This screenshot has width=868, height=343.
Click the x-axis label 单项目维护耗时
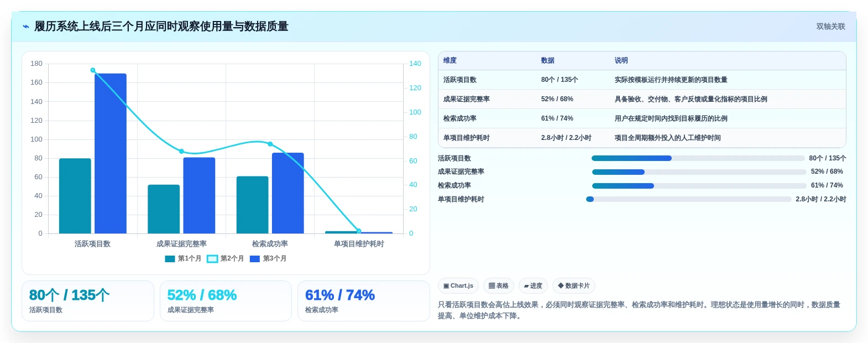pyautogui.click(x=359, y=244)
